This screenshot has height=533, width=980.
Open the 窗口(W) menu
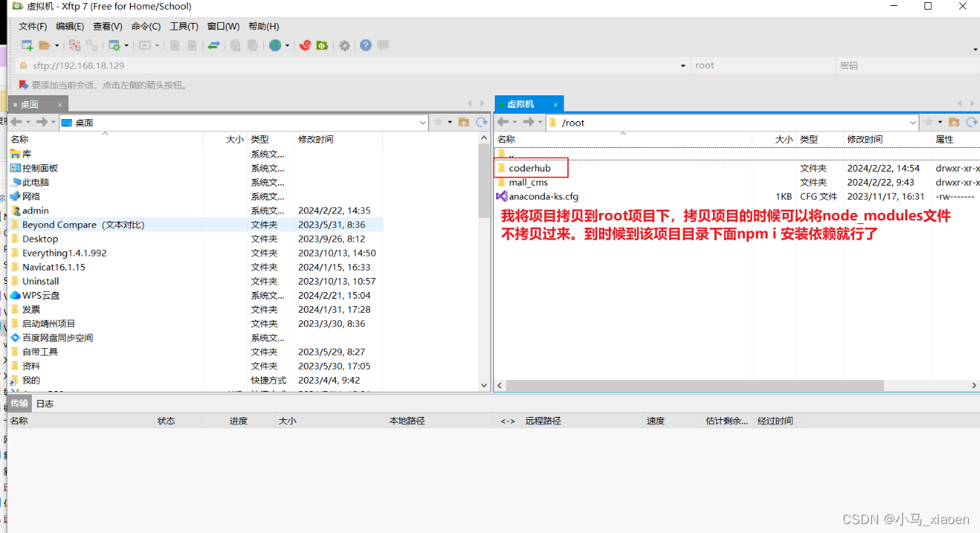click(223, 26)
